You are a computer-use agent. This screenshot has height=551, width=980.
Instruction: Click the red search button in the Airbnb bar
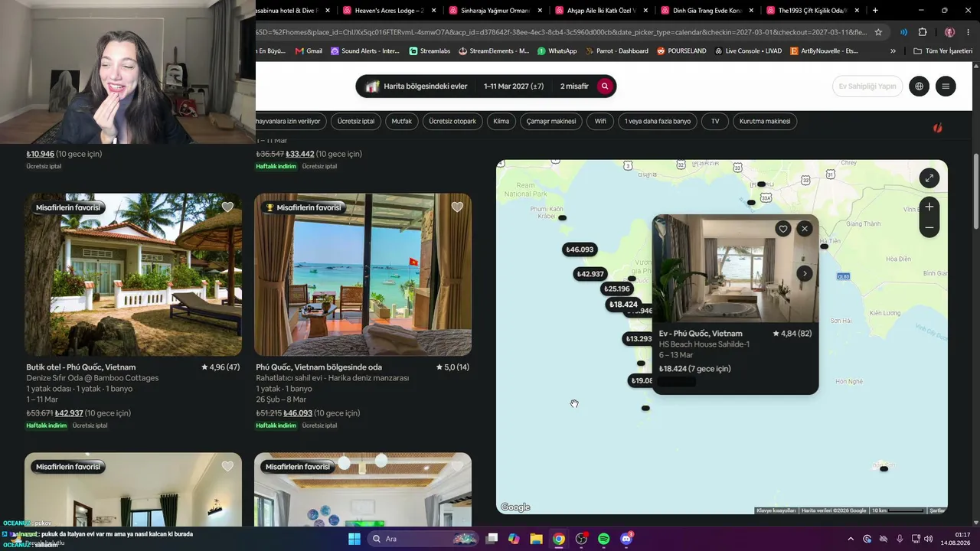click(605, 86)
